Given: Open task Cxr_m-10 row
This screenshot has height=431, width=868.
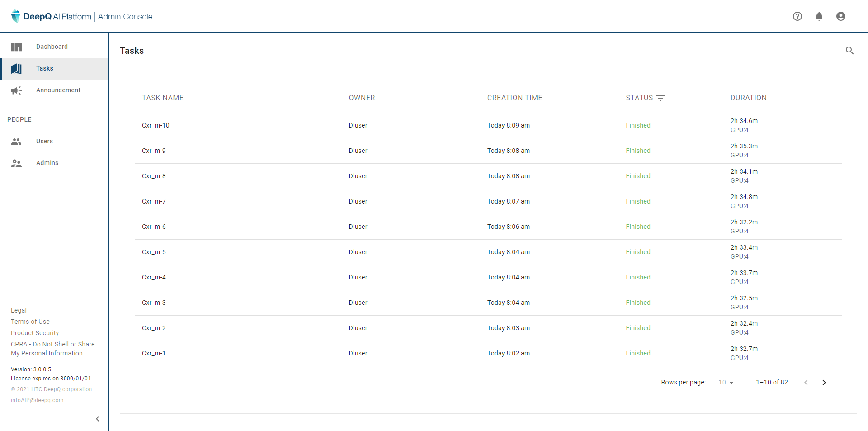Looking at the screenshot, I should point(156,126).
